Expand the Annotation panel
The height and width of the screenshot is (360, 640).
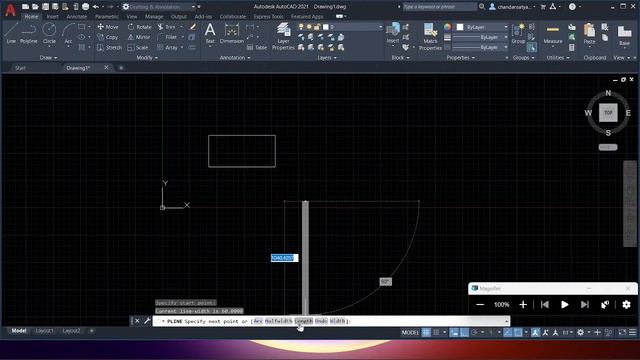click(x=235, y=58)
